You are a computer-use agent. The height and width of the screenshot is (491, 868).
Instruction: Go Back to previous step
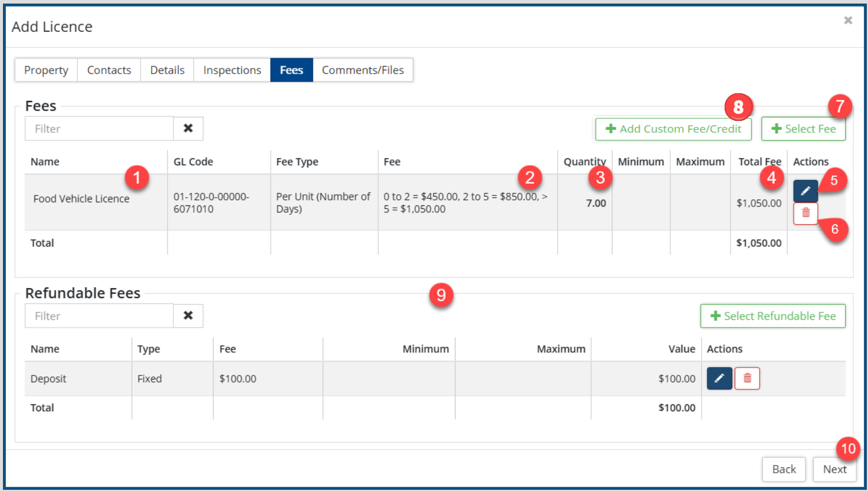point(784,469)
